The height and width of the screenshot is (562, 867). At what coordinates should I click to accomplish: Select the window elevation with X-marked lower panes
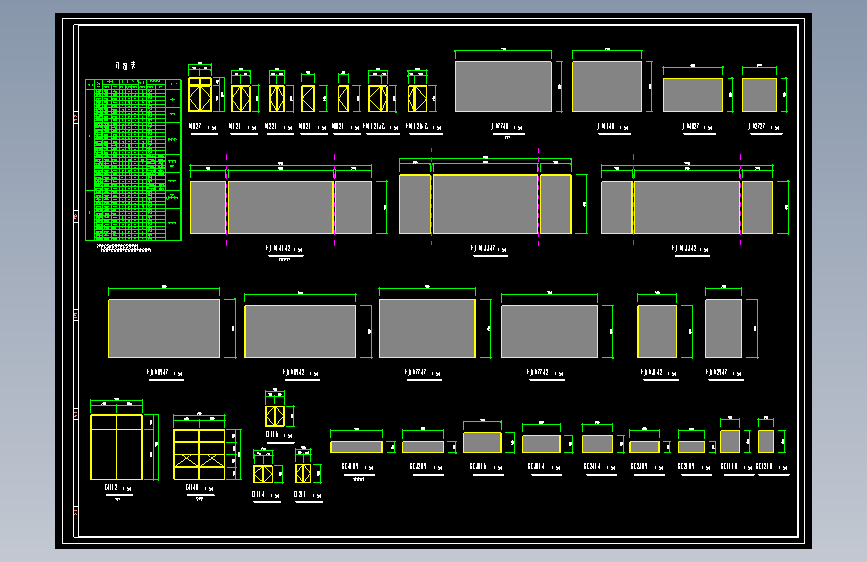tap(199, 454)
